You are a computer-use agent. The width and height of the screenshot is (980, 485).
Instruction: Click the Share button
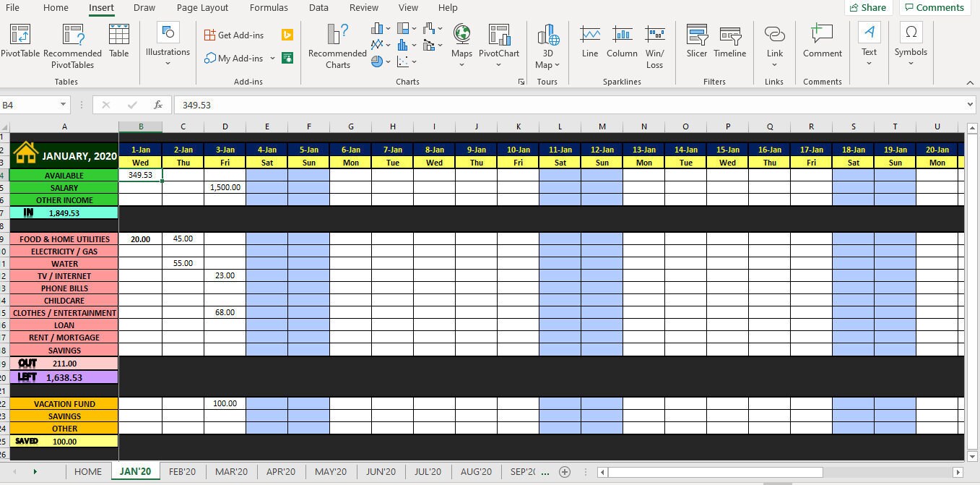coord(867,7)
